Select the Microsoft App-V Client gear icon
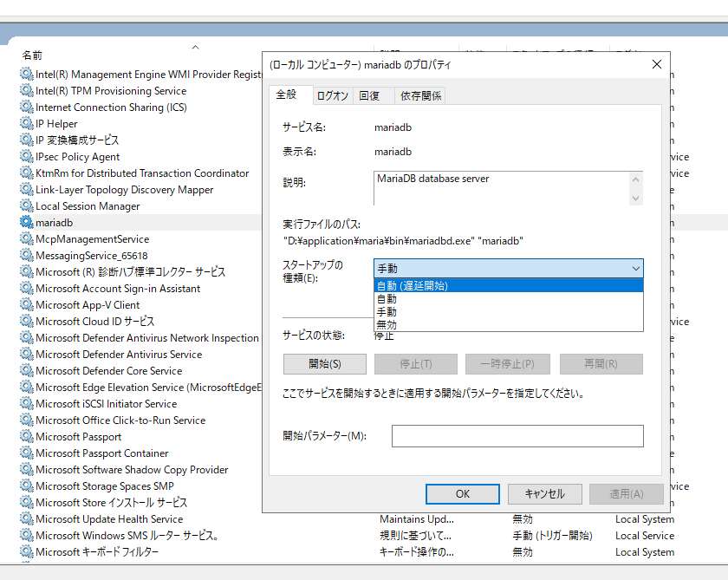 [26, 305]
